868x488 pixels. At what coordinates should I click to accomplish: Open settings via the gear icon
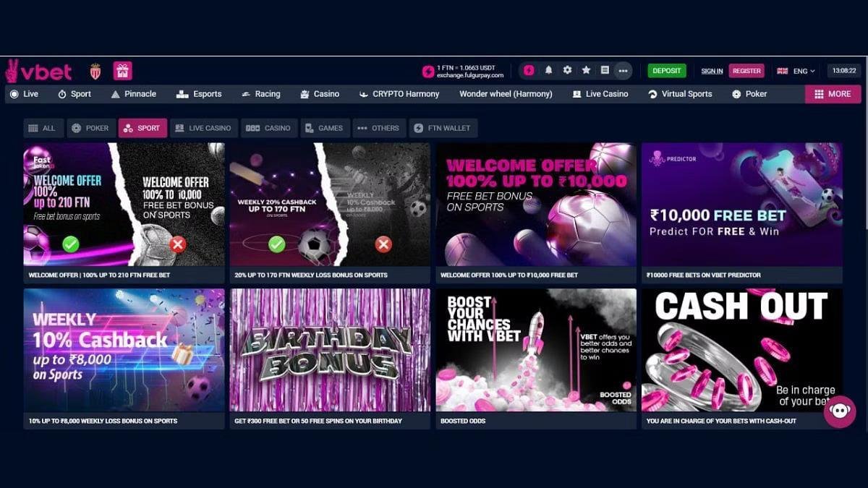[x=567, y=70]
